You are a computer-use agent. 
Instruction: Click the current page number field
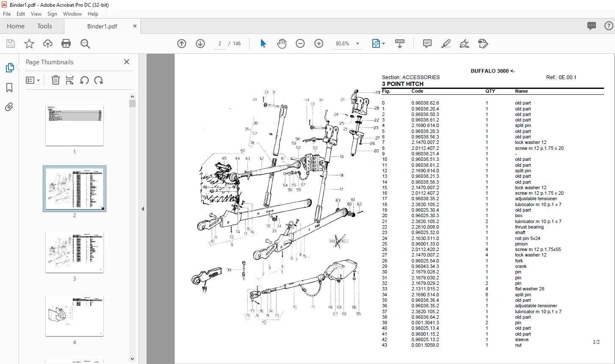coord(220,44)
